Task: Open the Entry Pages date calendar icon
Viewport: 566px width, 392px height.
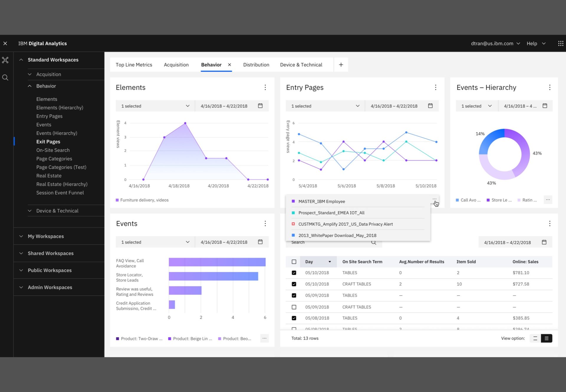Action: point(430,106)
